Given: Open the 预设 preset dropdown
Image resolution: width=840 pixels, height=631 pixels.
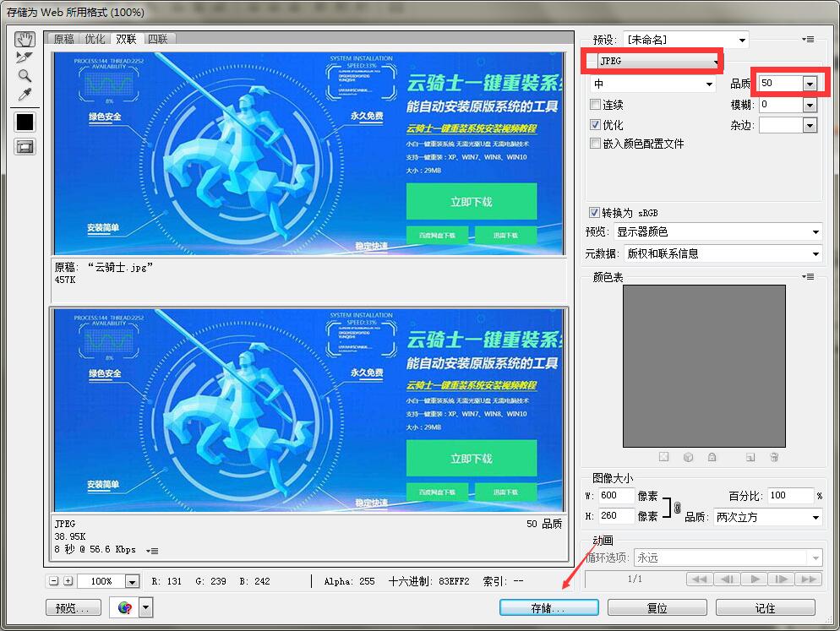Looking at the screenshot, I should pos(685,40).
